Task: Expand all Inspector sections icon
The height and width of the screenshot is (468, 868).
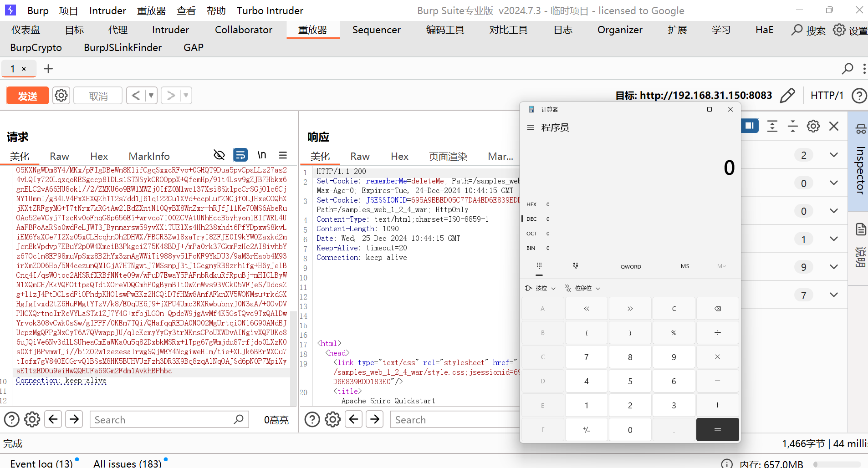Action: pyautogui.click(x=772, y=126)
